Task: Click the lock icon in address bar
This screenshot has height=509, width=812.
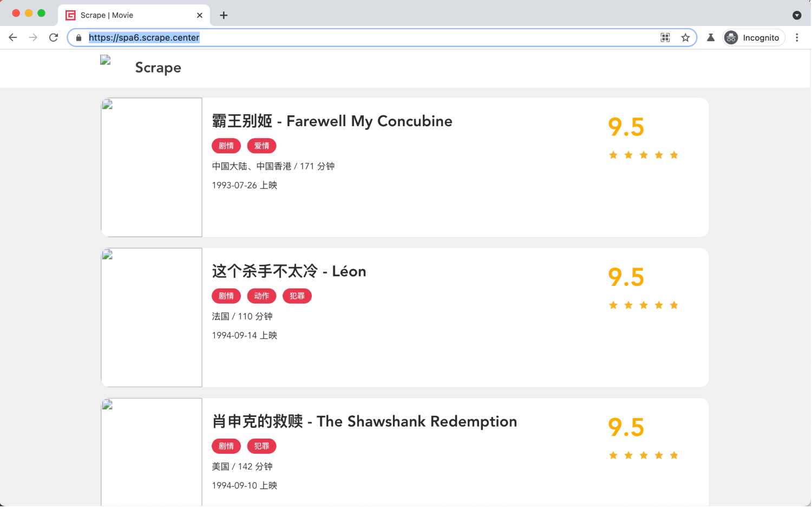Action: [78, 37]
